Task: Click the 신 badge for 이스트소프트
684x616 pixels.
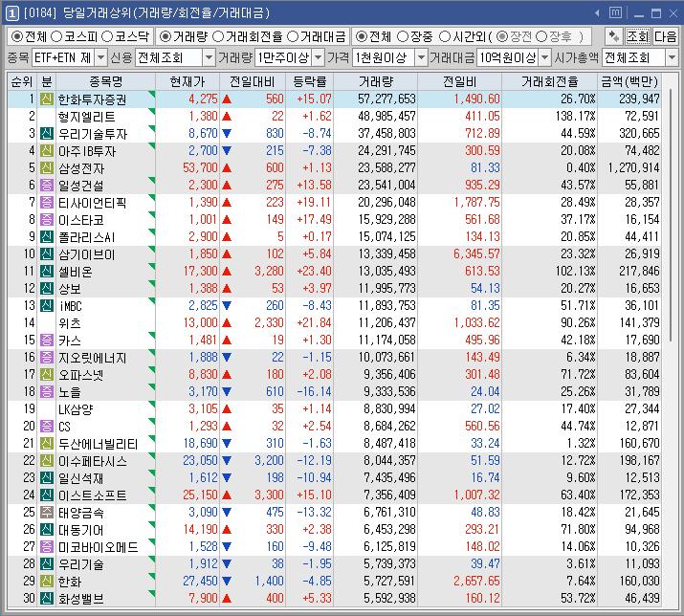Action: pyautogui.click(x=47, y=495)
